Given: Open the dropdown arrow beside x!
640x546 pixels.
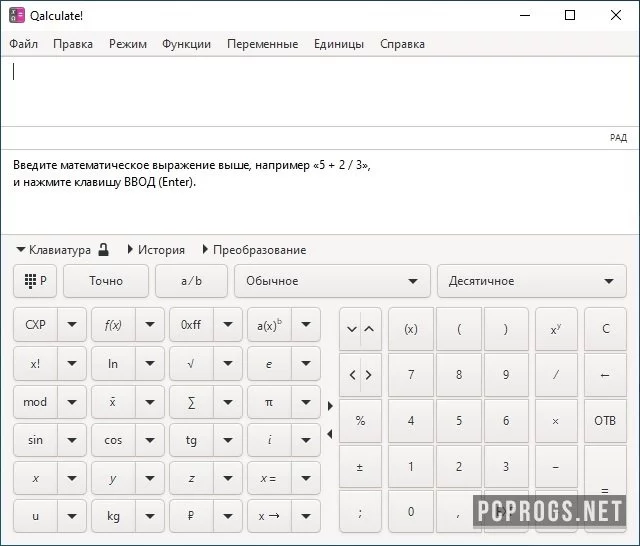Looking at the screenshot, I should [x=72, y=364].
